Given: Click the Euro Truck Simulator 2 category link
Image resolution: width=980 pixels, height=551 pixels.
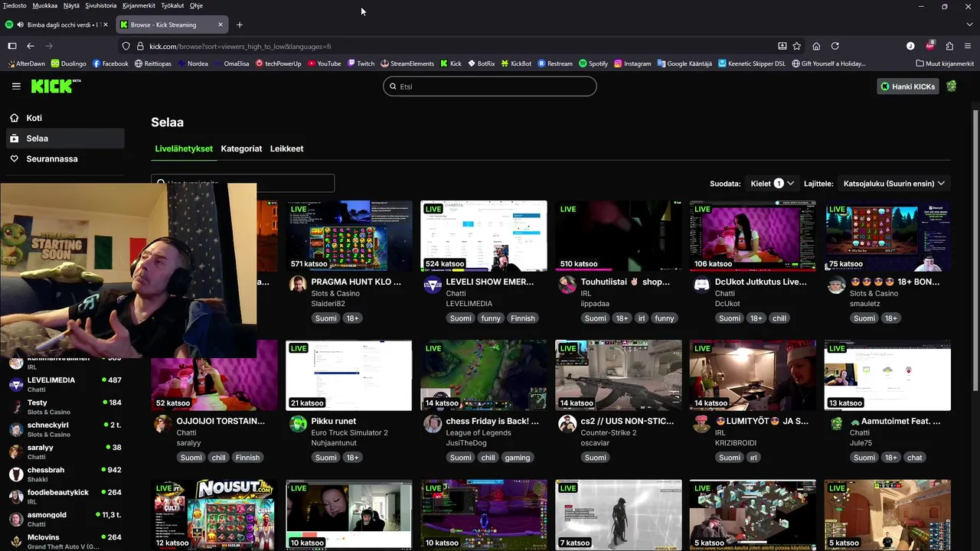Looking at the screenshot, I should [x=349, y=432].
